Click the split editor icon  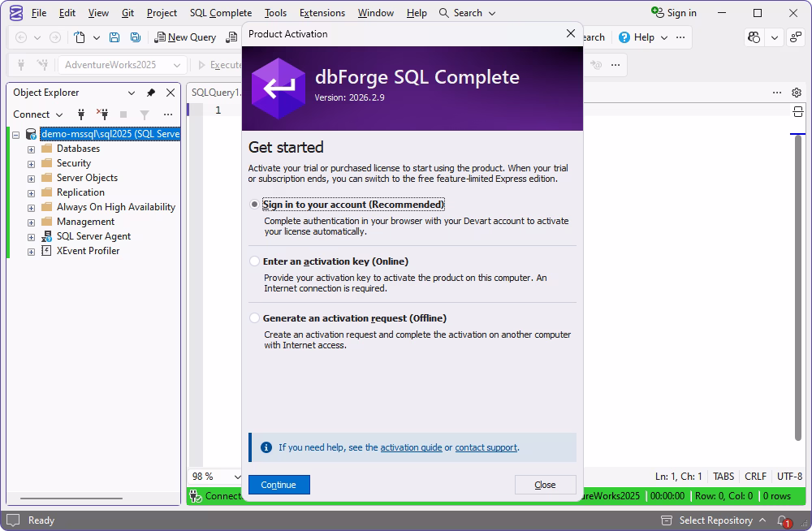coord(797,111)
